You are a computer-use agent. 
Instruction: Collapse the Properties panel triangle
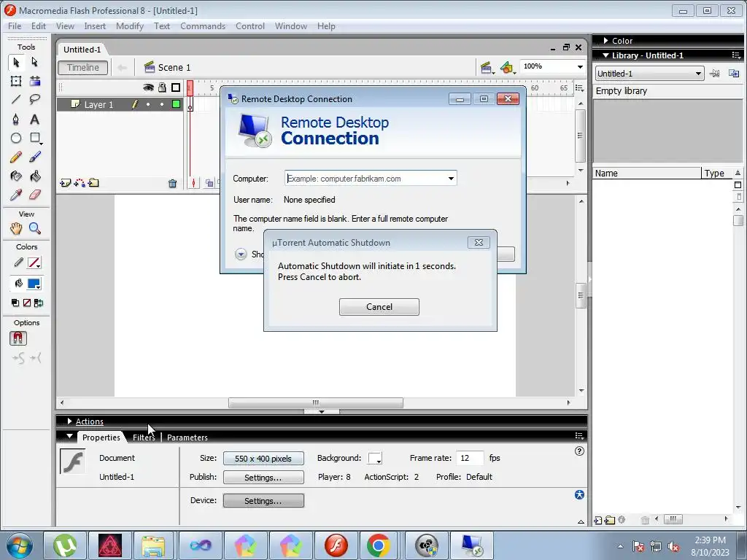point(69,436)
